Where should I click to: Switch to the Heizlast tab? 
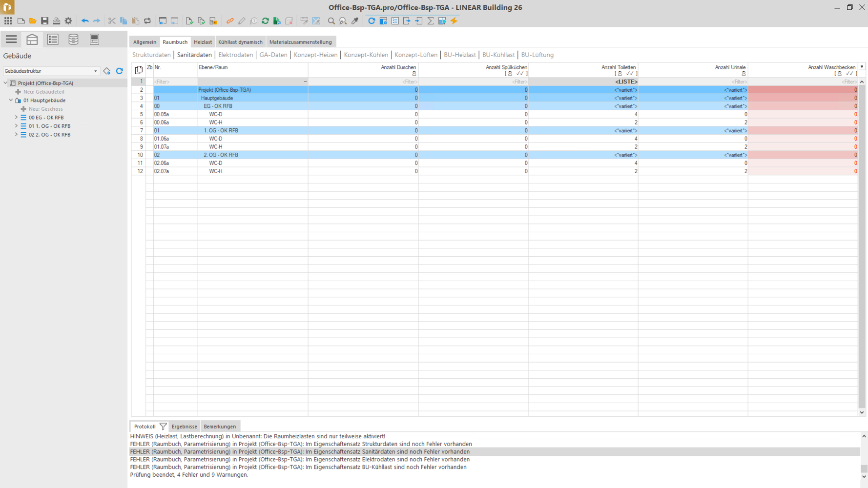pyautogui.click(x=203, y=42)
